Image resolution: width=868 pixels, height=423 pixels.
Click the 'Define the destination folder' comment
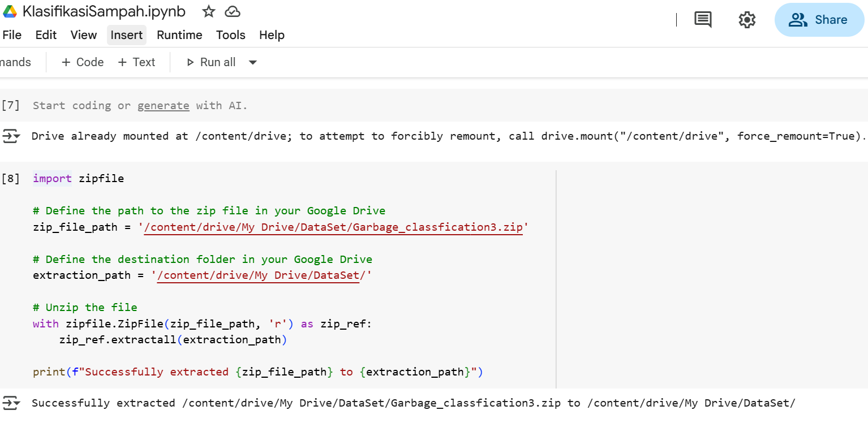coord(203,260)
